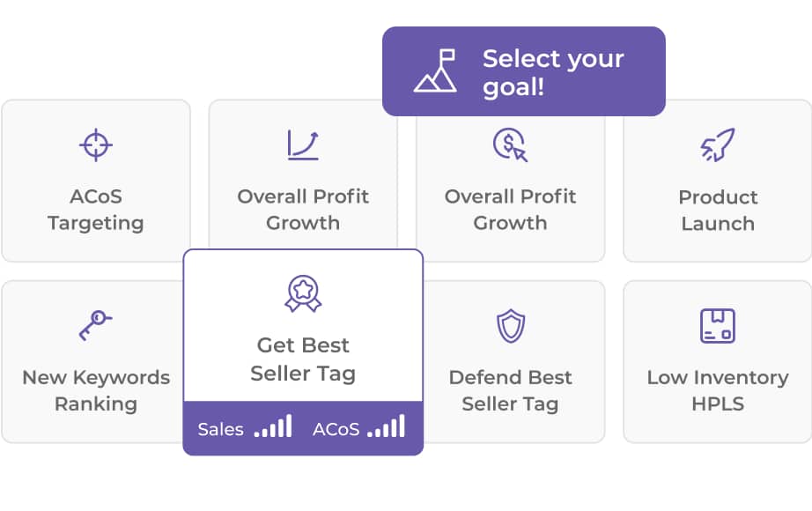Screen dimensions: 812x511
Task: Click the ACoS label in purple footer
Action: click(336, 430)
